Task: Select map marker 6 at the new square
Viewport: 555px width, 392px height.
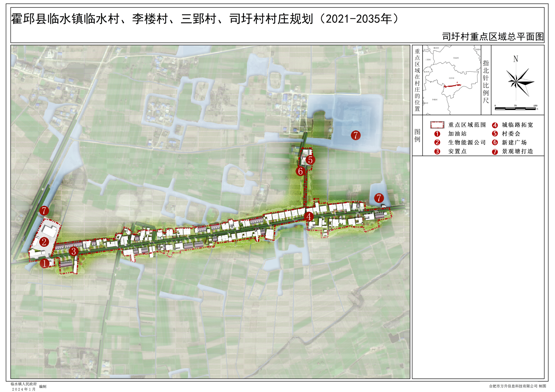Action: point(300,171)
